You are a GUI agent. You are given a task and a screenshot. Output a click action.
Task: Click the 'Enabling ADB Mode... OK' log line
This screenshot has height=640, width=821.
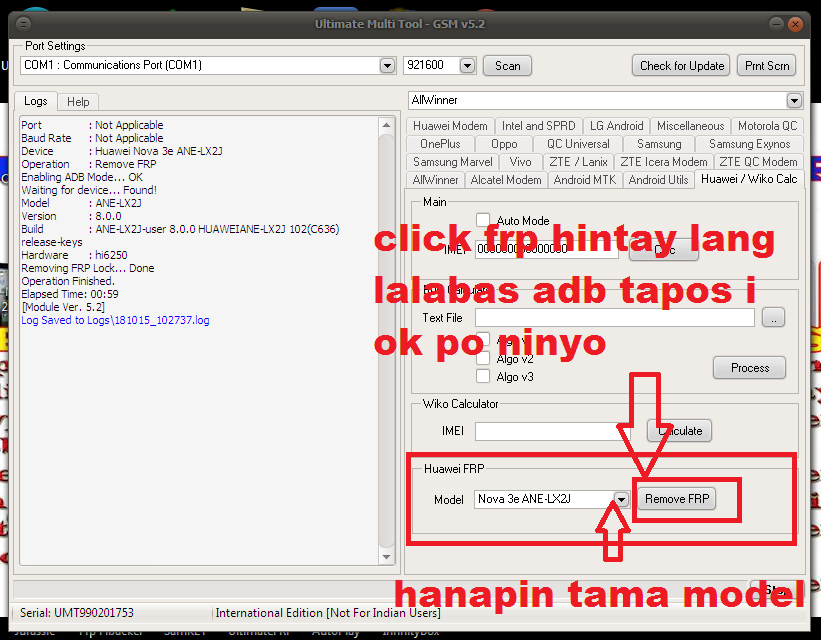click(82, 177)
